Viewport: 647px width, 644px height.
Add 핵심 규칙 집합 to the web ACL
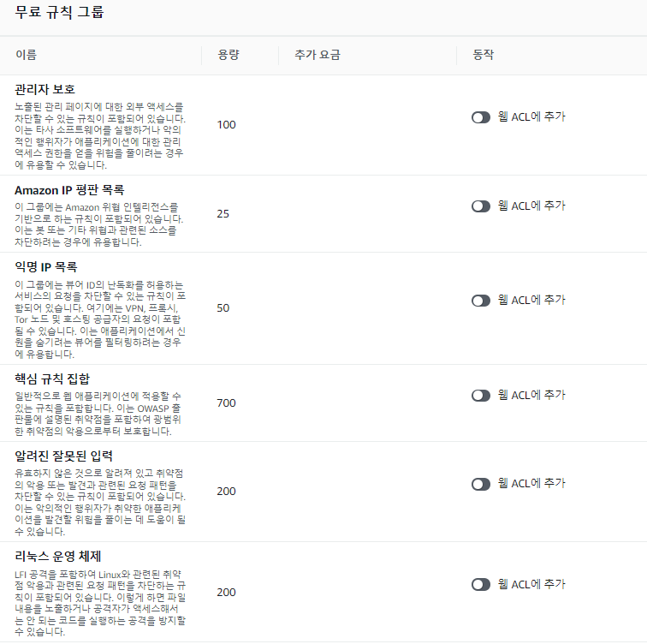[481, 396]
